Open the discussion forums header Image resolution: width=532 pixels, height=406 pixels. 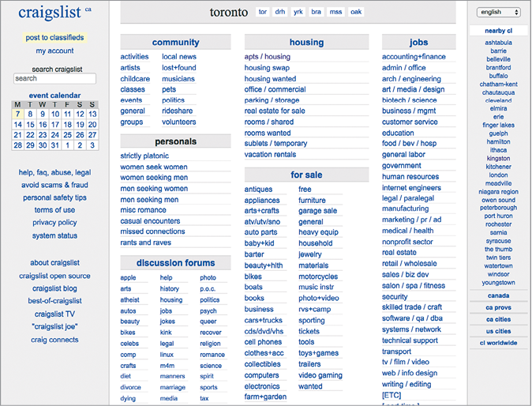pyautogui.click(x=175, y=263)
